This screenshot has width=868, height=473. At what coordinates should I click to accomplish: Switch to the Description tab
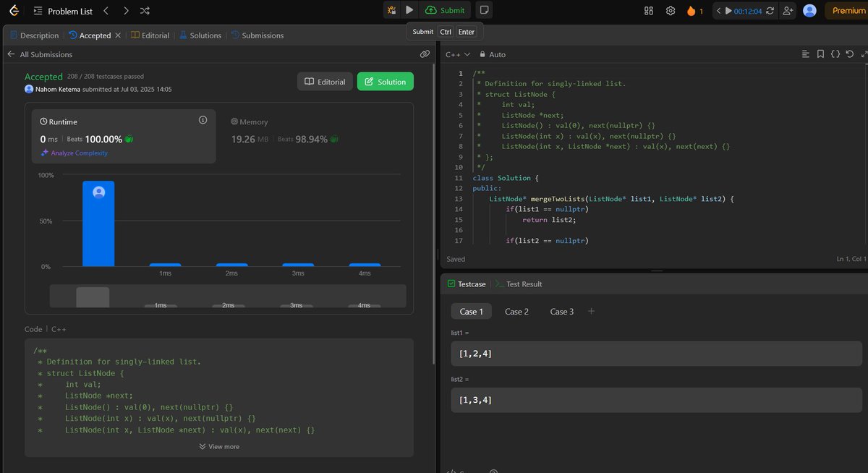coord(35,35)
